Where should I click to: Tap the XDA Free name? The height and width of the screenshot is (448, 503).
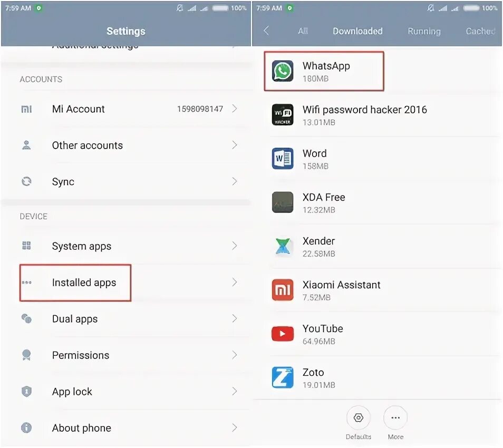[x=324, y=197]
